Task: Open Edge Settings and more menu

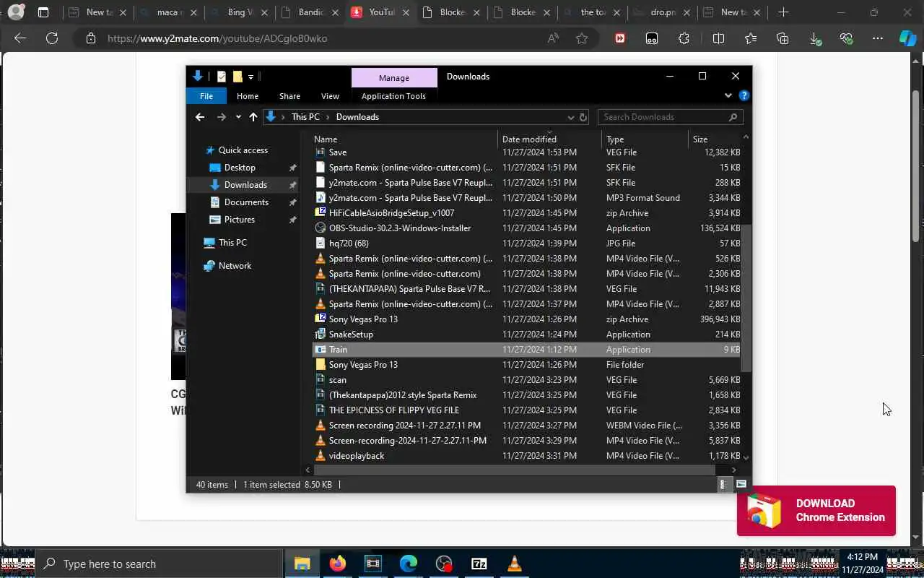Action: (x=878, y=38)
